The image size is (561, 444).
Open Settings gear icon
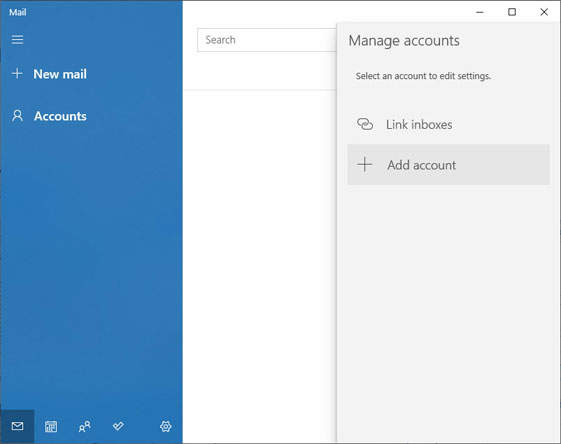165,426
